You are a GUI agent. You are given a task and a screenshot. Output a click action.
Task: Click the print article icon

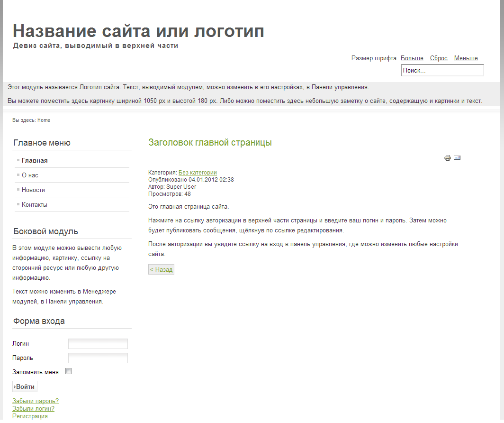click(x=447, y=158)
